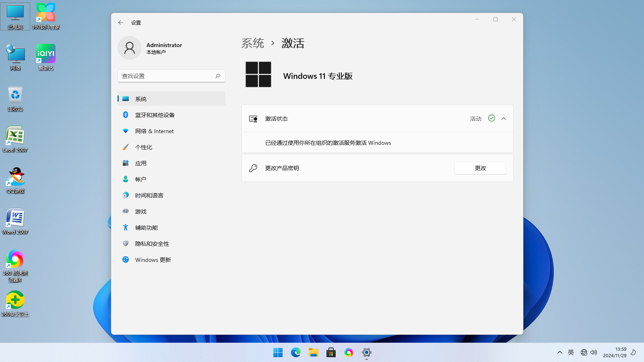This screenshot has height=362, width=644.
Task: Select Word 2007 desktop icon
Action: [x=15, y=222]
